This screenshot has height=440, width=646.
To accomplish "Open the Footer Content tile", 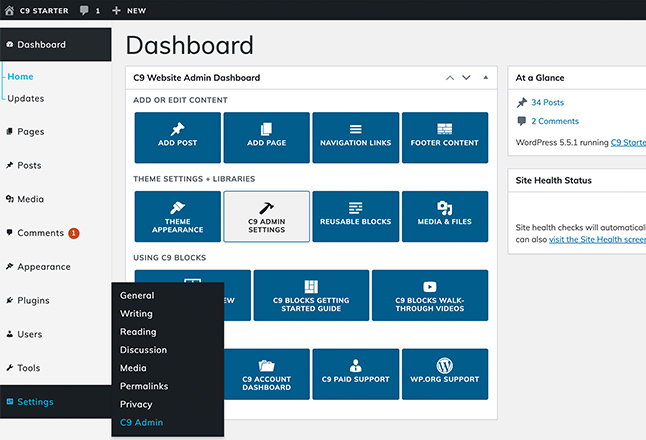I will pyautogui.click(x=445, y=138).
